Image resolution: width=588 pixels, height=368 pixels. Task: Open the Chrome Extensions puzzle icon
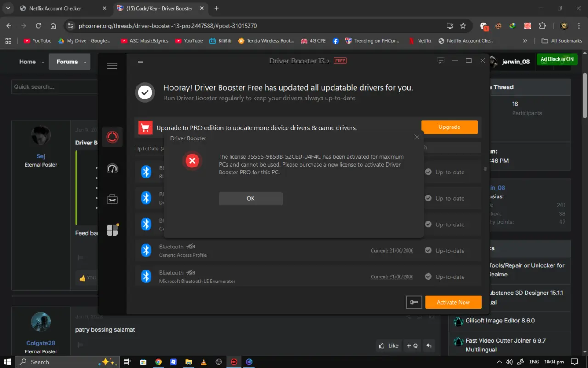click(543, 26)
